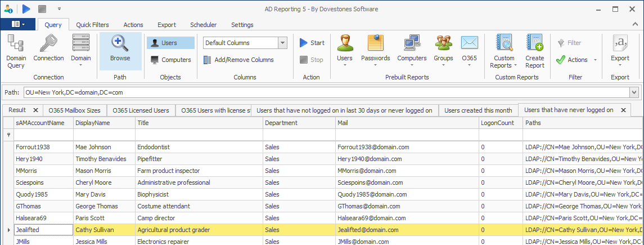This screenshot has width=644, height=245.
Task: Select the Halseara69 cell
Action: pyautogui.click(x=43, y=219)
